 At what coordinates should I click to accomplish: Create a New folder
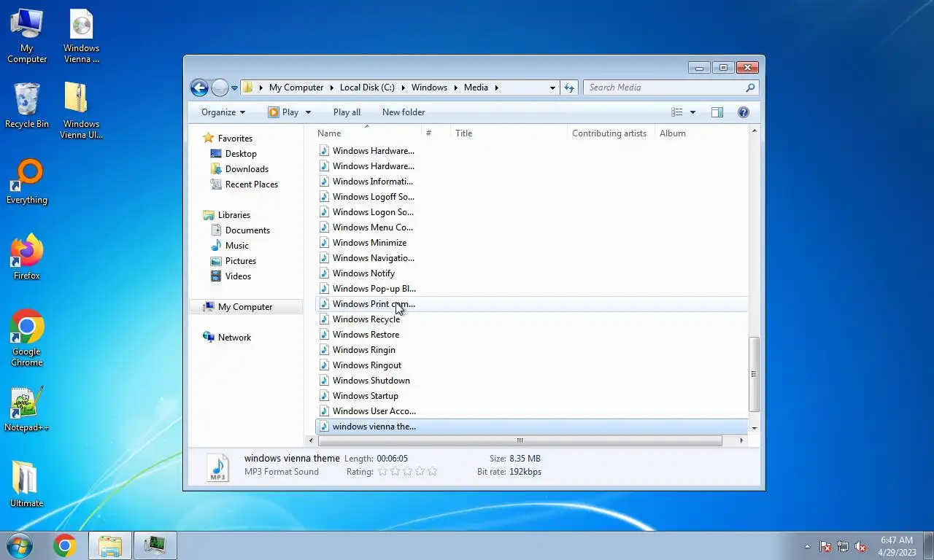click(x=404, y=112)
